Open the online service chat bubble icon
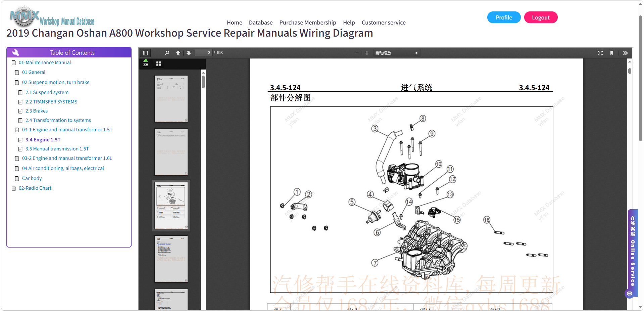 click(630, 294)
